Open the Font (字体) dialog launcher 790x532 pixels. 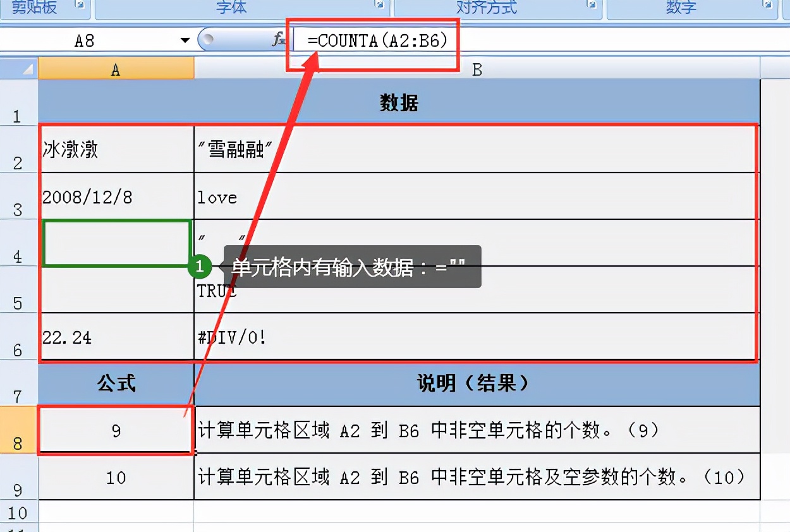pos(380,5)
